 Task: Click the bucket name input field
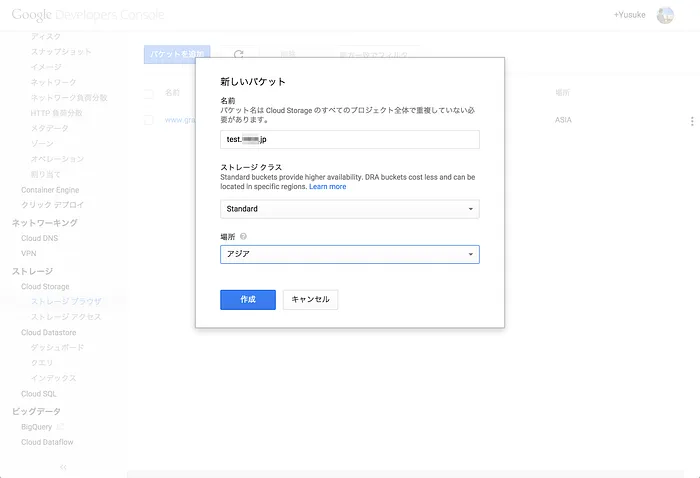350,139
